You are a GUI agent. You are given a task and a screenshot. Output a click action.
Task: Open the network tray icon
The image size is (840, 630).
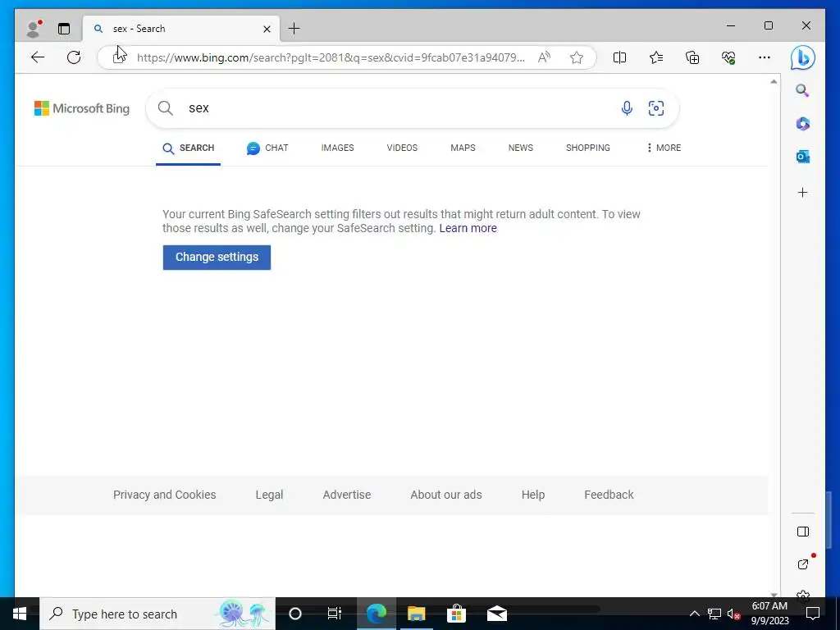pos(714,614)
